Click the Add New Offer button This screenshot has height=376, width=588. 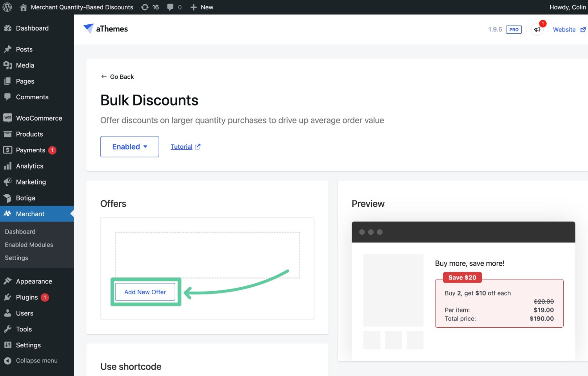(145, 292)
